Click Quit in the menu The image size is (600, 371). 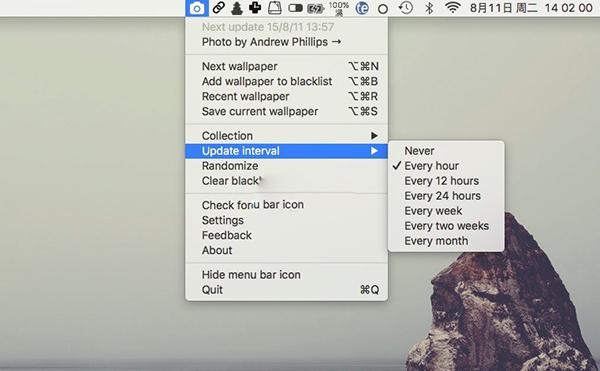click(287, 290)
